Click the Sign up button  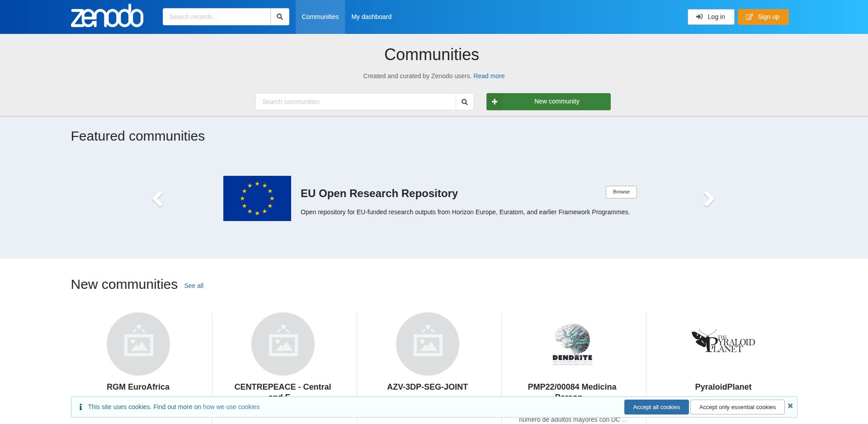click(x=763, y=17)
